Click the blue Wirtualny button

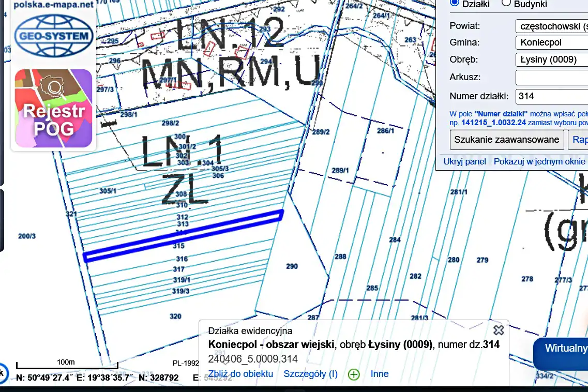tap(564, 348)
